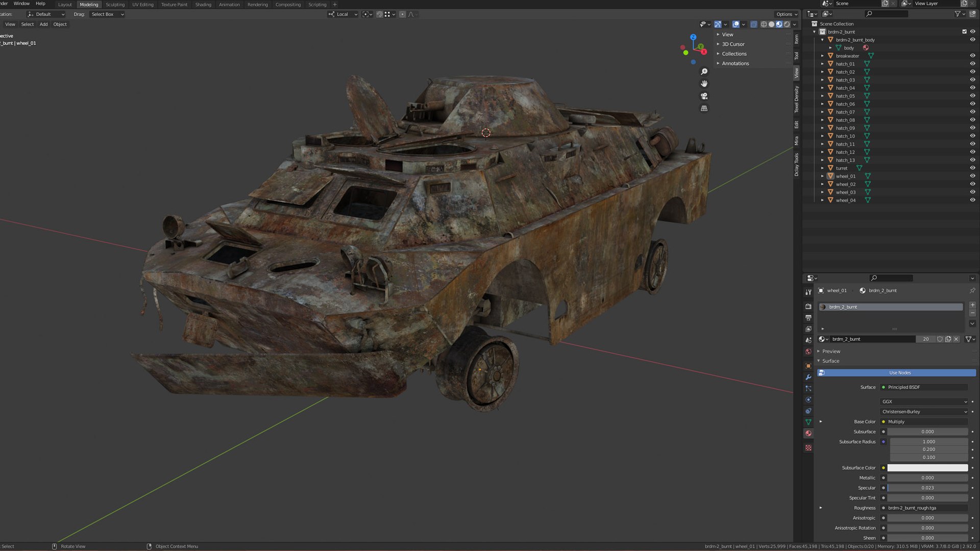Open the Local transform orientation dropdown
This screenshot has width=980, height=551.
click(x=343, y=14)
